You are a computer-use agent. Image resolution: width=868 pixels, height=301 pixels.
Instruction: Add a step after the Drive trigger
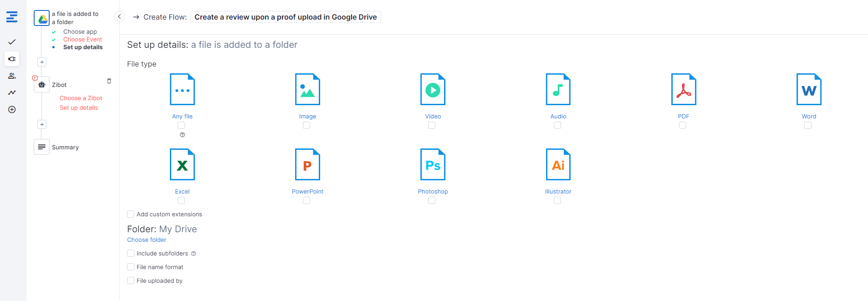click(x=42, y=62)
